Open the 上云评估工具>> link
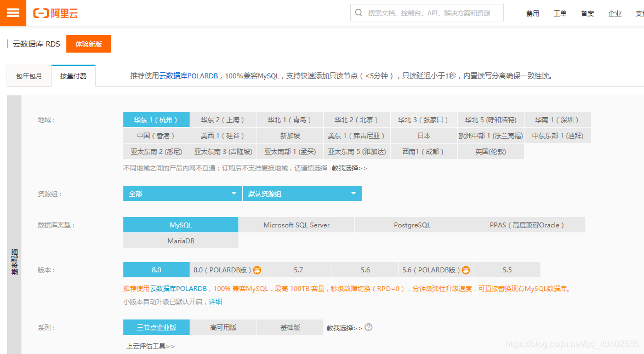644x354 pixels. pos(150,346)
